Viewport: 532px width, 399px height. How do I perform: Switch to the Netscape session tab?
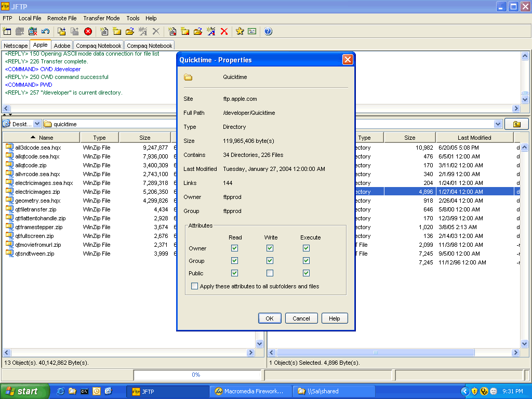tap(16, 46)
